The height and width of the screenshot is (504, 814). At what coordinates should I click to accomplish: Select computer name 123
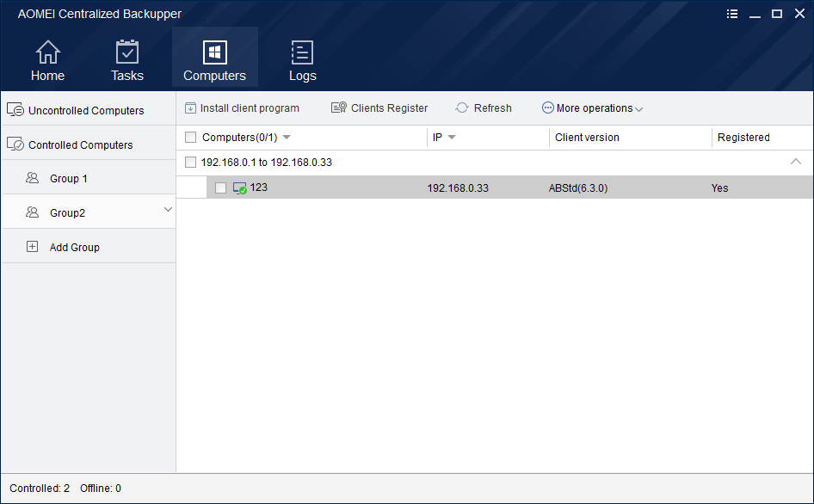258,187
